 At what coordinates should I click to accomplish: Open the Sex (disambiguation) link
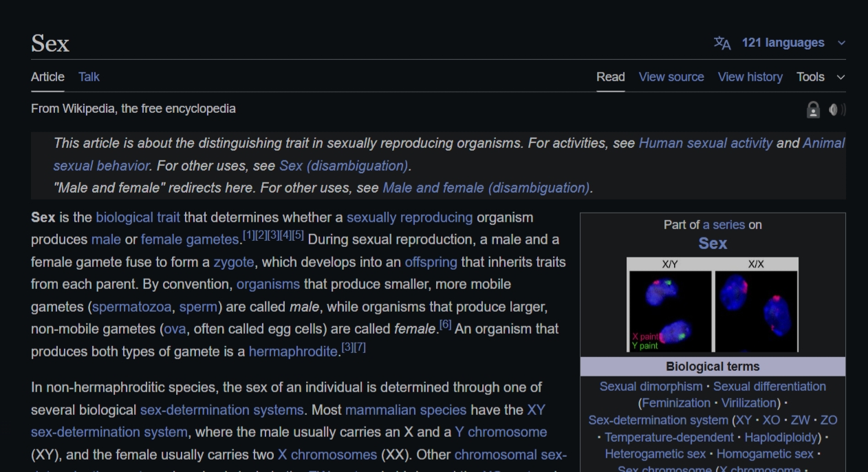[x=343, y=166]
